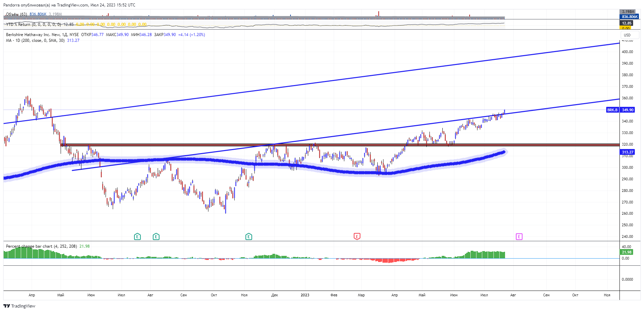Select the MA 1D indicator legend
644x312 pixels.
tap(35, 40)
